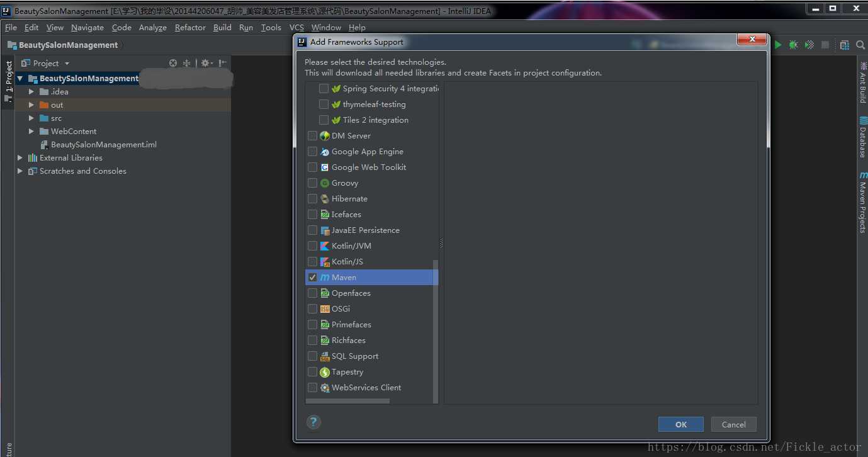
Task: Enable the Icefaces checkbox
Action: [x=312, y=214]
